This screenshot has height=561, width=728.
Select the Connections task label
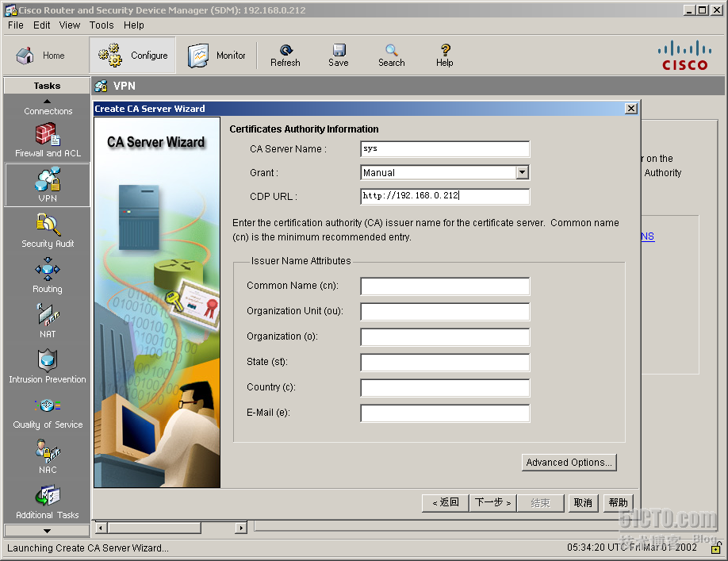pos(48,111)
